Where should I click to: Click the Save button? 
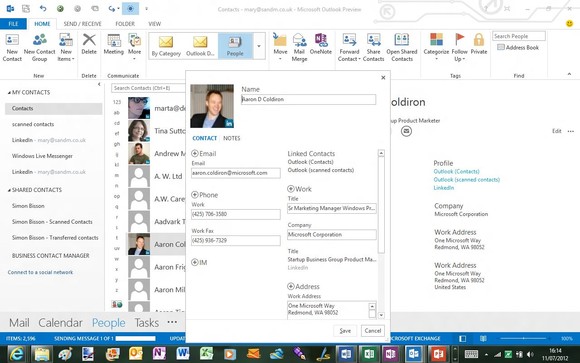tap(345, 331)
